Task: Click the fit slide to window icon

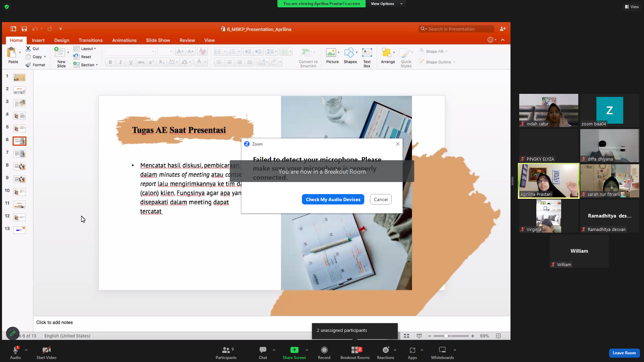Action: click(x=498, y=336)
